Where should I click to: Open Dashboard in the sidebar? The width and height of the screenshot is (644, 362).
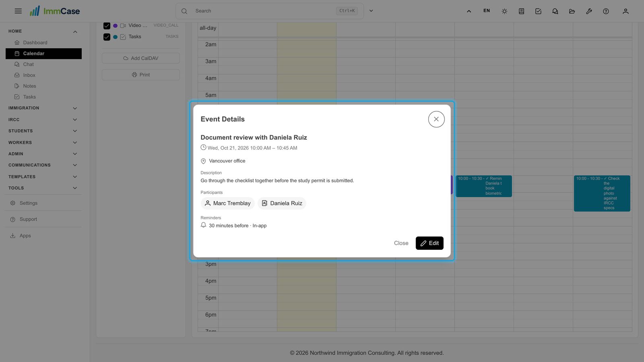(43, 43)
